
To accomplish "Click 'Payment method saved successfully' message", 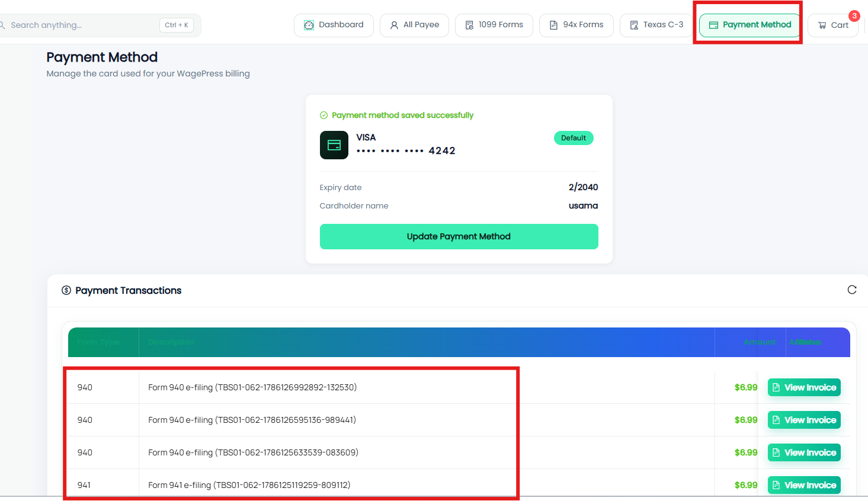I will pos(403,115).
